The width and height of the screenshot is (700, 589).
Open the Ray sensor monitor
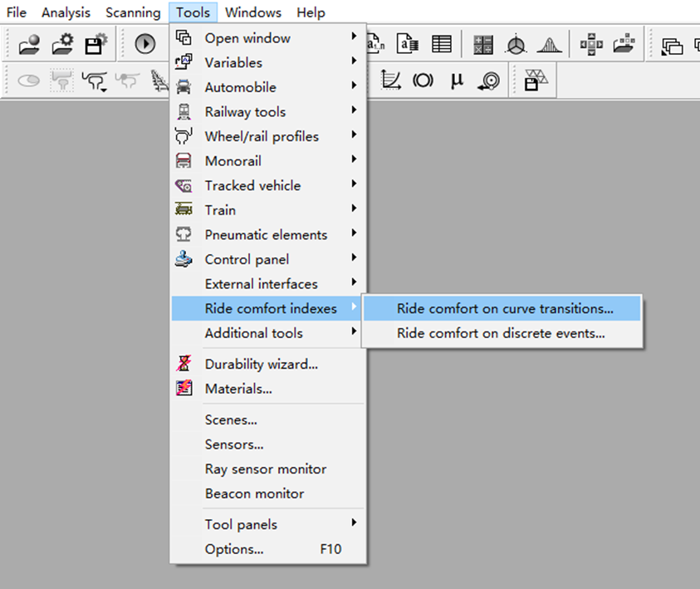tap(265, 469)
